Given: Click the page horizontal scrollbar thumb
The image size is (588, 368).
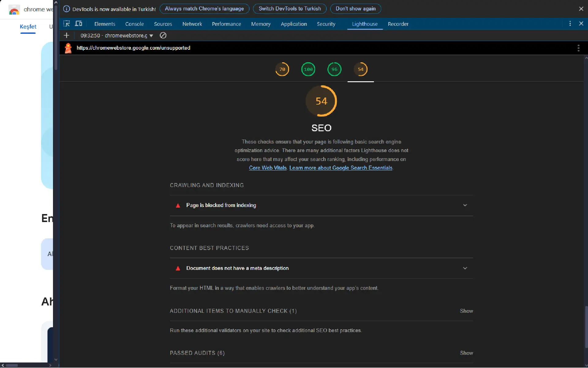Looking at the screenshot, I should [x=12, y=365].
